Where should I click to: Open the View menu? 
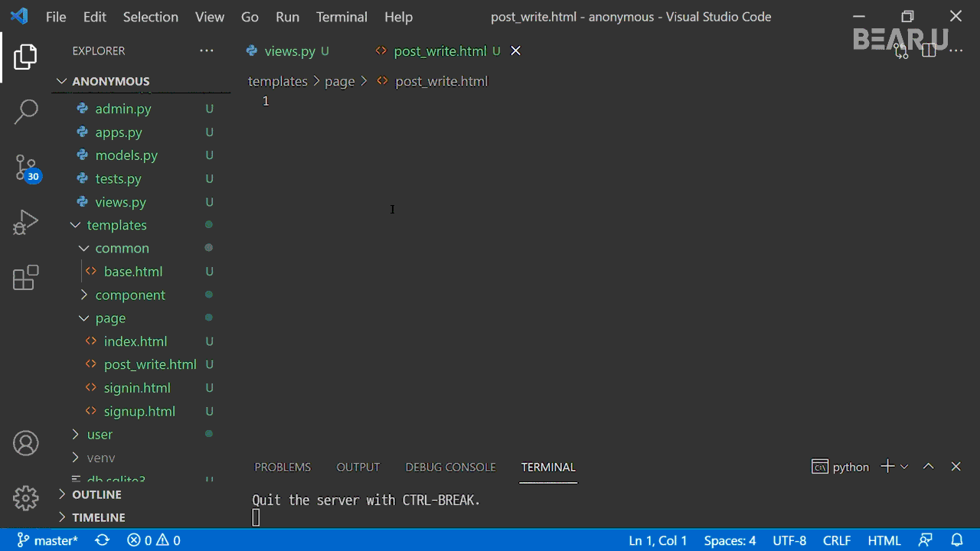[x=210, y=17]
